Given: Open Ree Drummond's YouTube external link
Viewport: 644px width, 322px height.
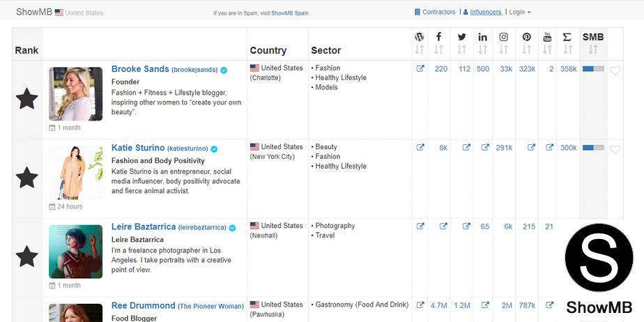Looking at the screenshot, I should tap(549, 305).
